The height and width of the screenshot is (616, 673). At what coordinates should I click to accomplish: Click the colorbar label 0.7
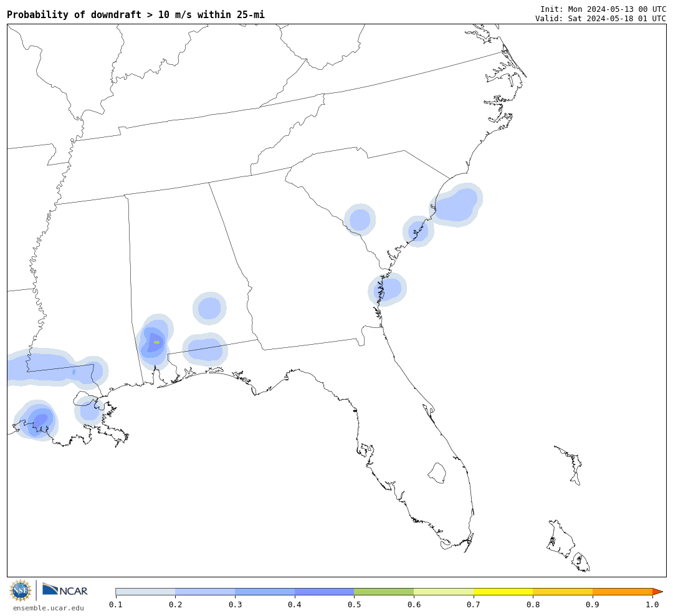[474, 605]
